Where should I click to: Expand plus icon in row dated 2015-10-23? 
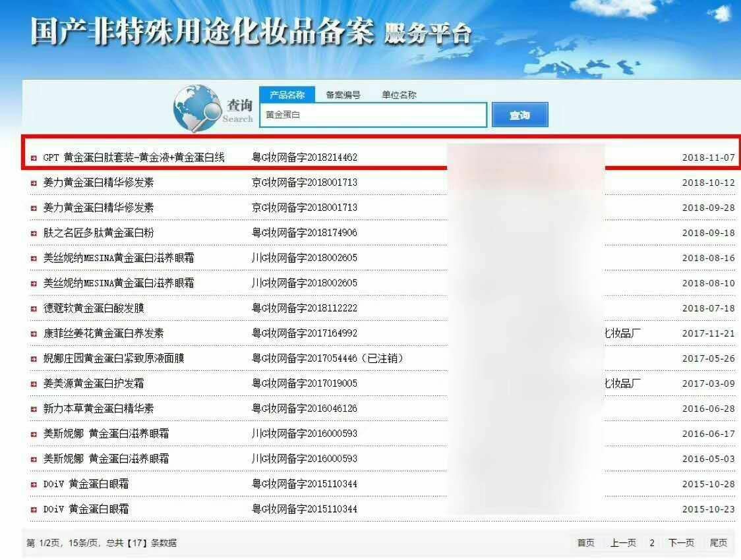pyautogui.click(x=34, y=510)
